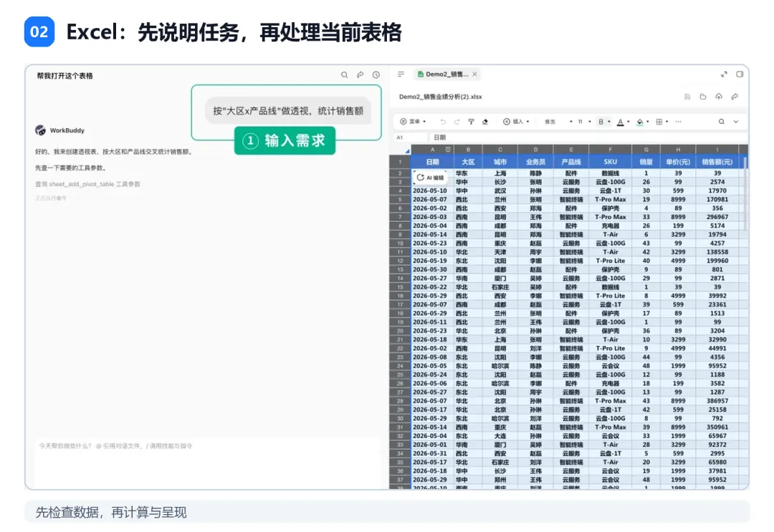The width and height of the screenshot is (774, 532).
Task: Open the column A filter icon
Action: 448,150
